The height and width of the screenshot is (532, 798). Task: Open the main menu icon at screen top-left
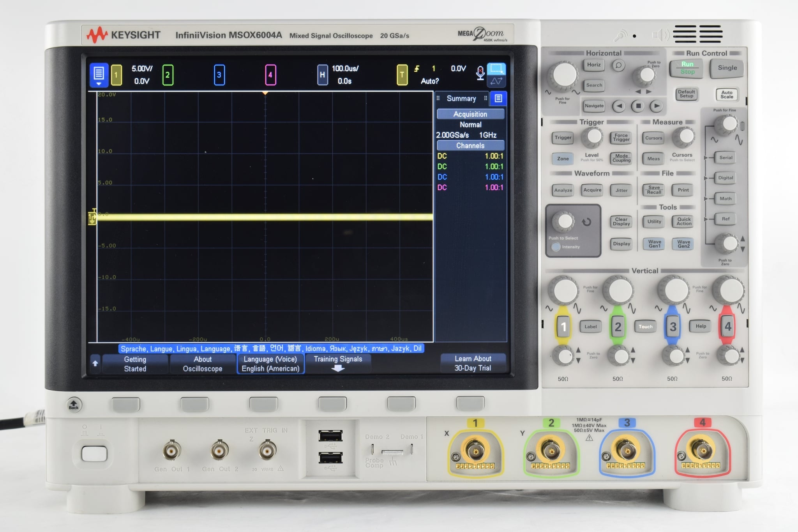coord(99,74)
